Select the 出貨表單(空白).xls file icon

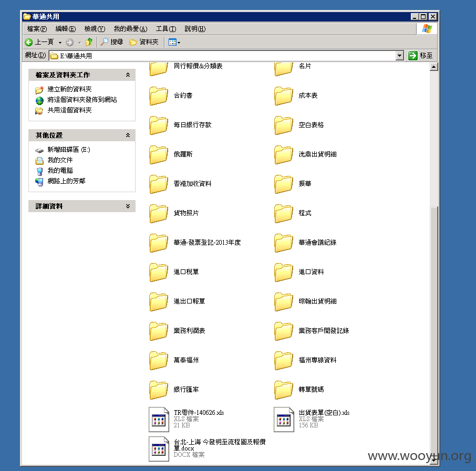(x=284, y=420)
